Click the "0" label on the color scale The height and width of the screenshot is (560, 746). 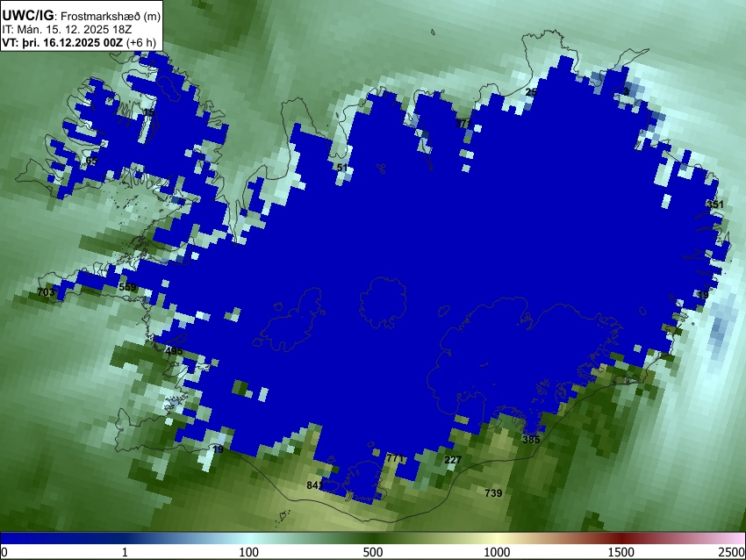[4, 552]
